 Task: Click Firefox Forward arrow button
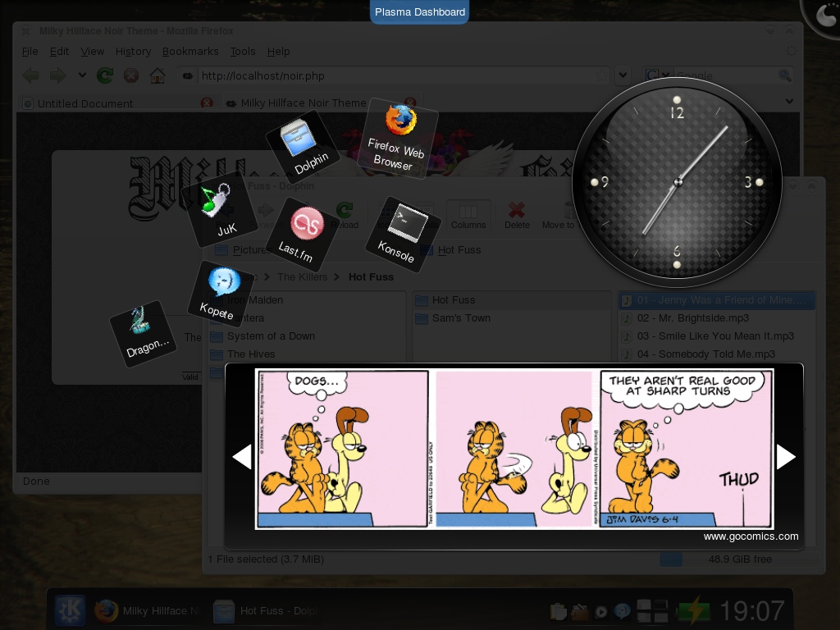58,75
